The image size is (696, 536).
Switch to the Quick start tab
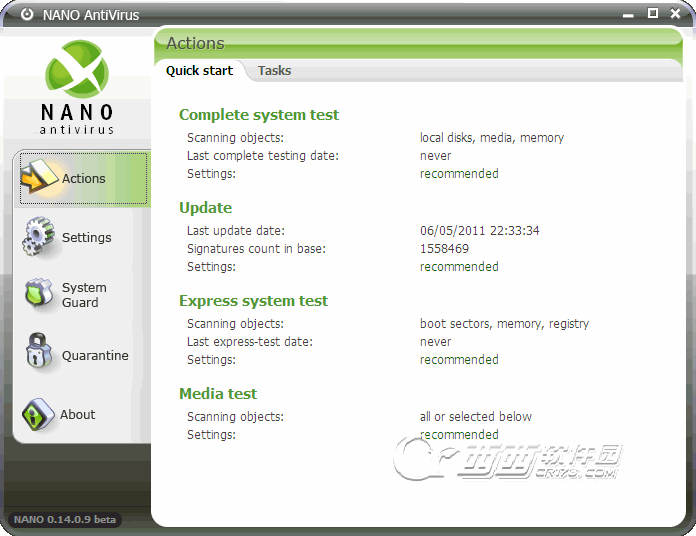199,71
